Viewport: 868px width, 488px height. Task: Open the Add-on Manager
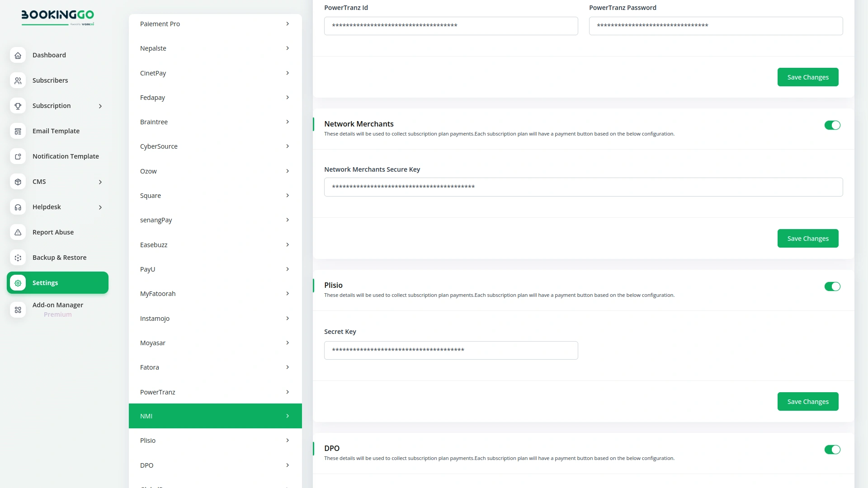[x=58, y=305]
